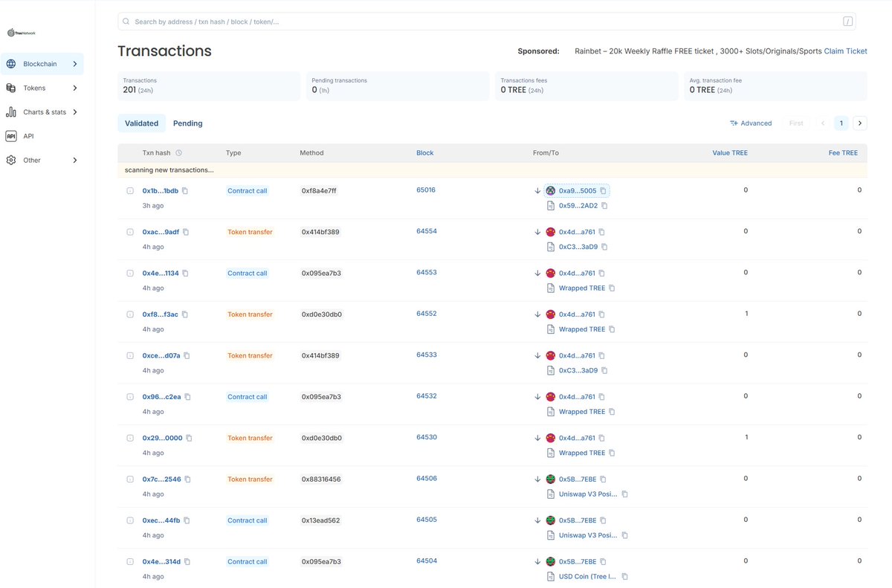
Task: Expand details for transaction 0xec...44fb
Action: tap(130, 520)
